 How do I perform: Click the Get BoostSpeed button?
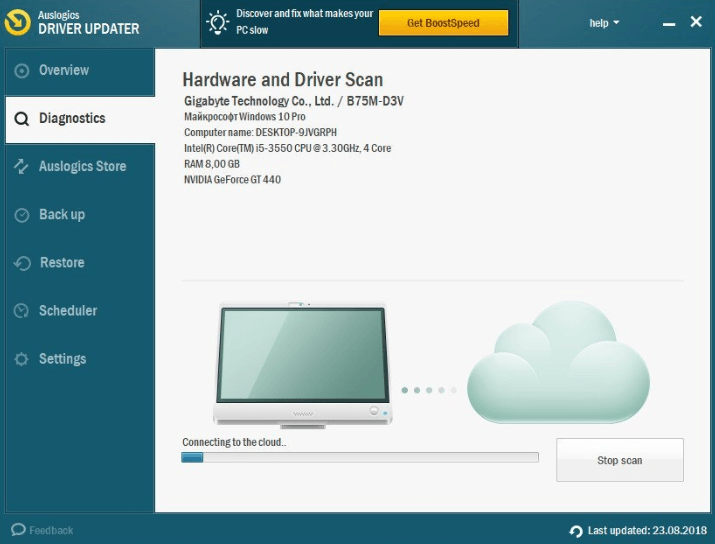(443, 23)
